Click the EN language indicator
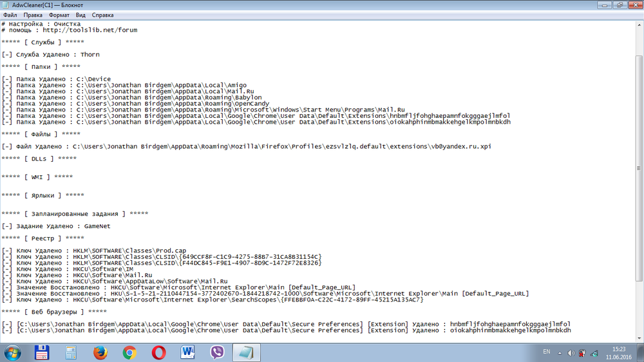 point(547,352)
